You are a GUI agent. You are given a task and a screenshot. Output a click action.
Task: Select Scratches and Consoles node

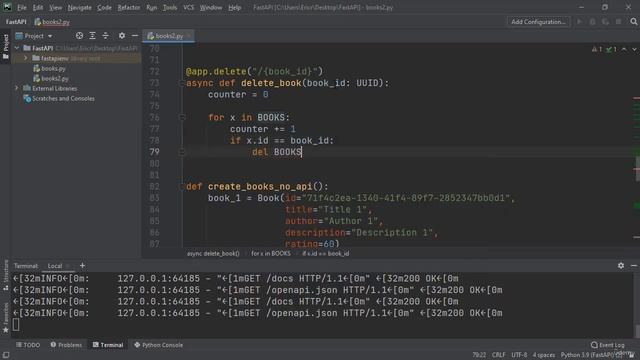coord(59,98)
